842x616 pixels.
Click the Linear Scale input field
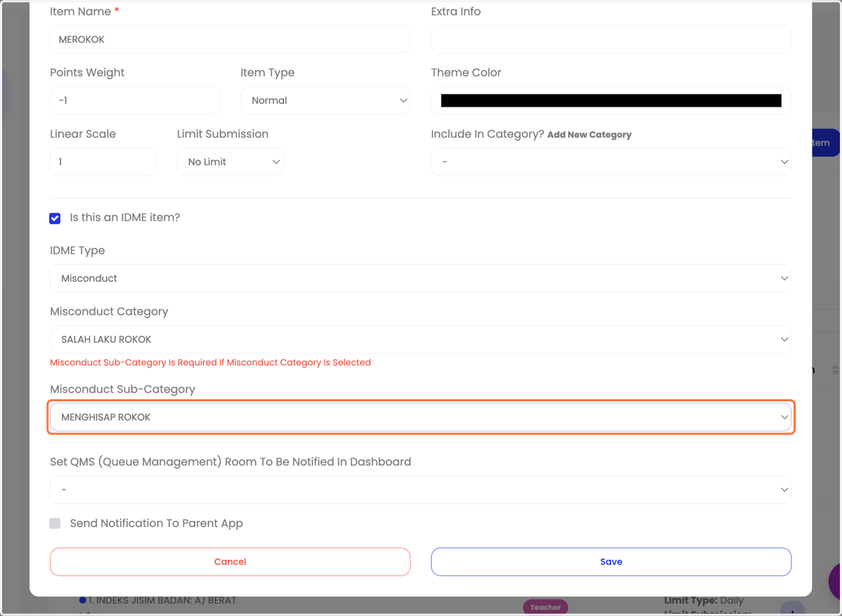pos(103,161)
